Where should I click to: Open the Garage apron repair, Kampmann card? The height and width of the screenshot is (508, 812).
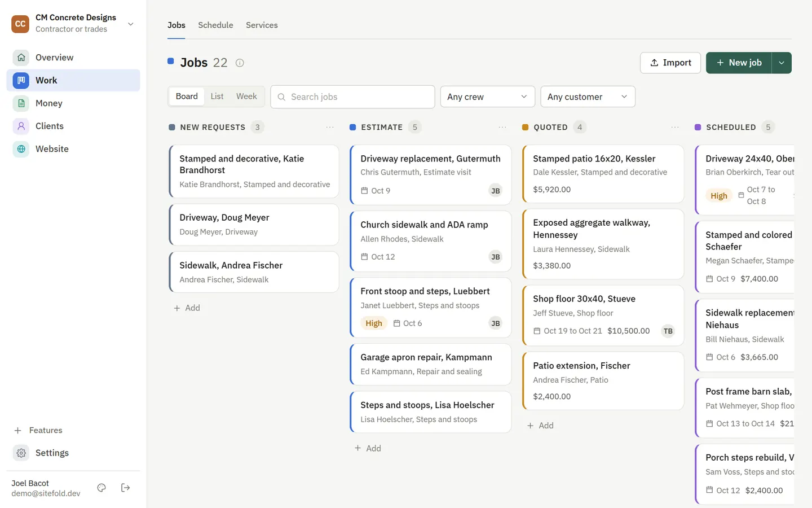coord(431,365)
